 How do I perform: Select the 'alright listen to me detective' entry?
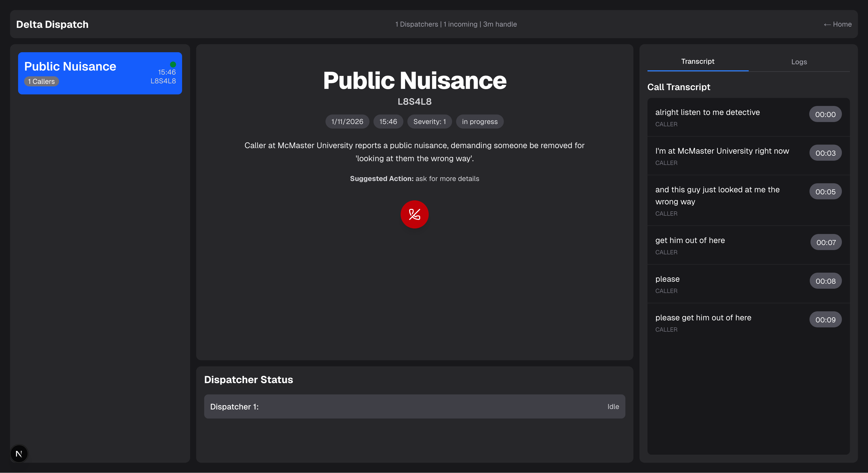click(x=707, y=112)
